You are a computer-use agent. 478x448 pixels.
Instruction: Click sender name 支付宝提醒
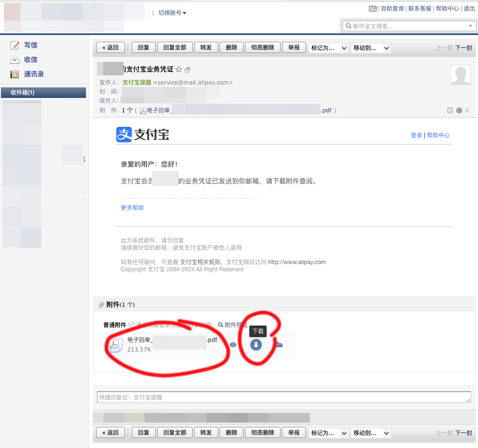tap(137, 83)
